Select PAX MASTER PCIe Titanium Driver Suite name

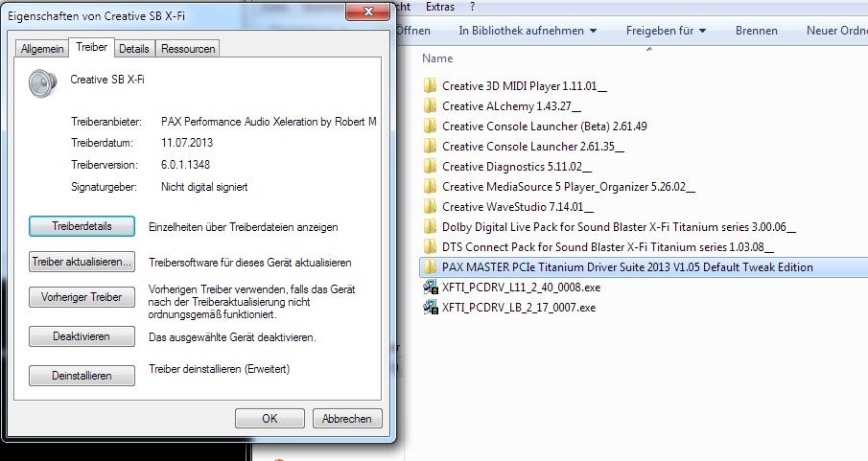[x=627, y=266]
